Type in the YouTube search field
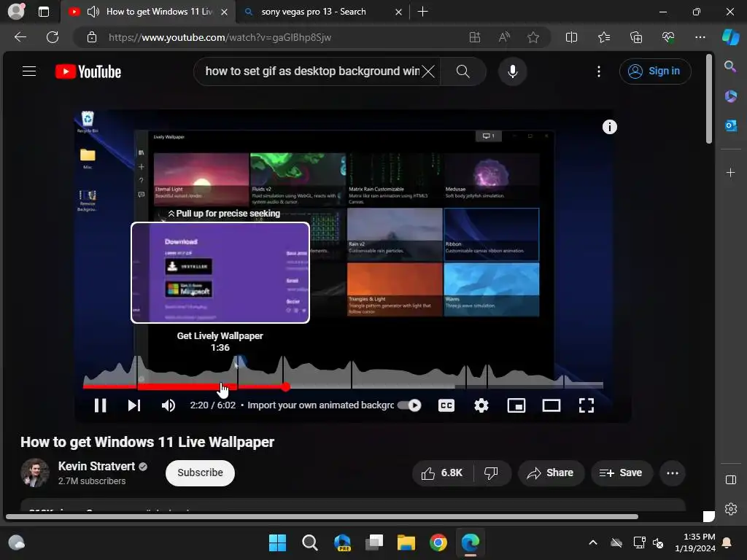The height and width of the screenshot is (560, 747). (x=312, y=71)
